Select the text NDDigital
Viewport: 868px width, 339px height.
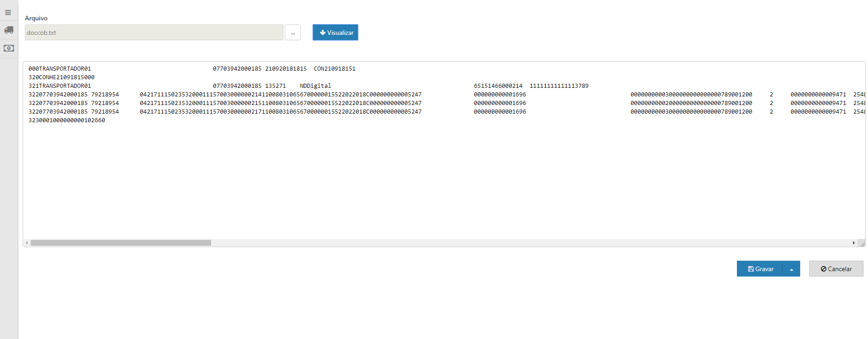tap(316, 86)
